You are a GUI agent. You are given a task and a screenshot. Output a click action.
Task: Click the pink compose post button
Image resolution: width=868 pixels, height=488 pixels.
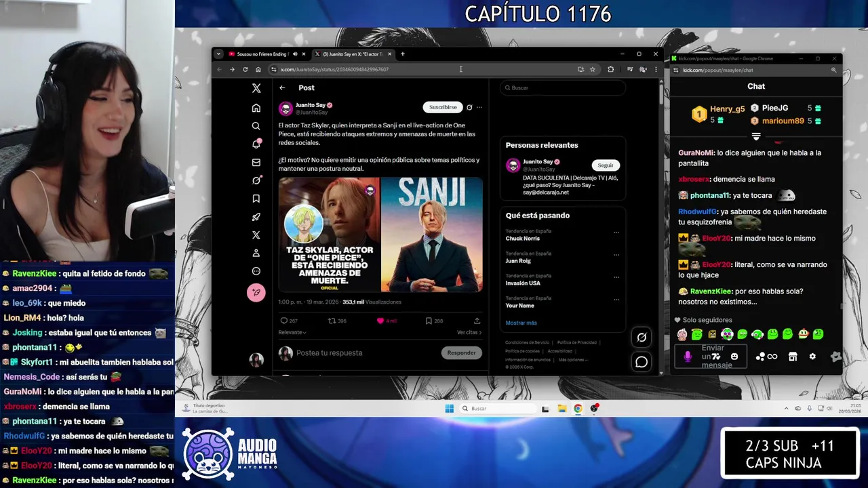pyautogui.click(x=256, y=292)
